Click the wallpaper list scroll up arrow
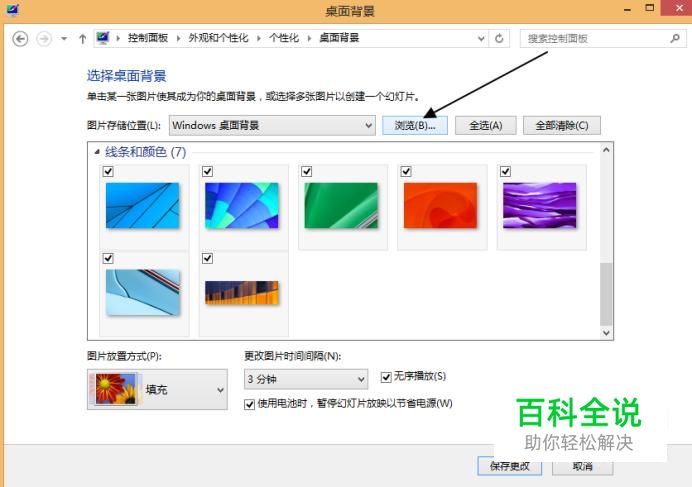 point(606,150)
